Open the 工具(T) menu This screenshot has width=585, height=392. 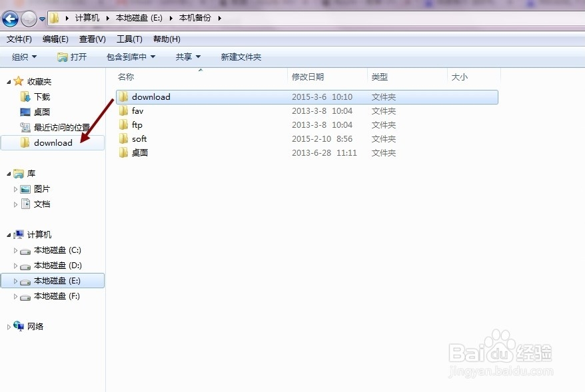pos(129,39)
